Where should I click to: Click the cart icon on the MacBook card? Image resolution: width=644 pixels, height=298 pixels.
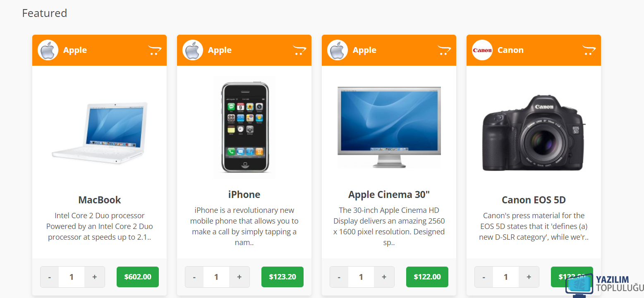[x=155, y=50]
